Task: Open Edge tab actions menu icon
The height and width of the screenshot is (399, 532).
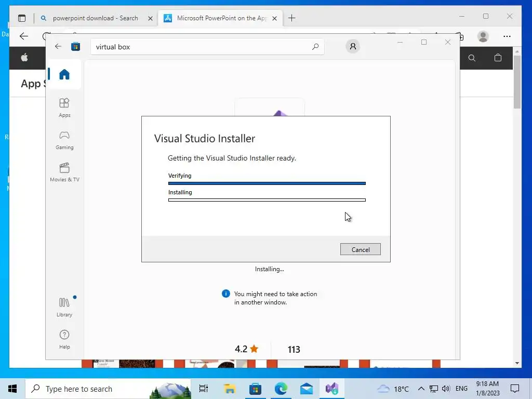Action: click(x=22, y=18)
